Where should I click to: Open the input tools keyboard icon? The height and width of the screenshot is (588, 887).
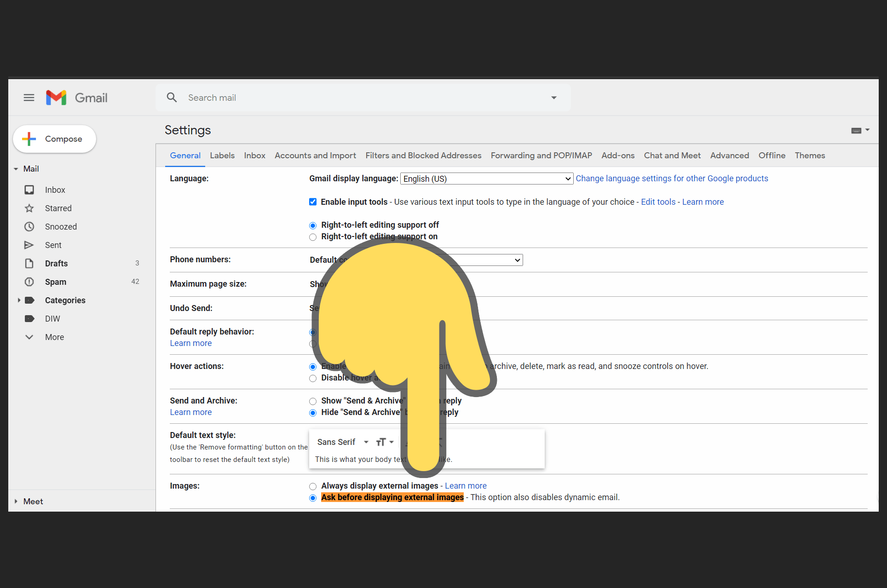point(856,131)
